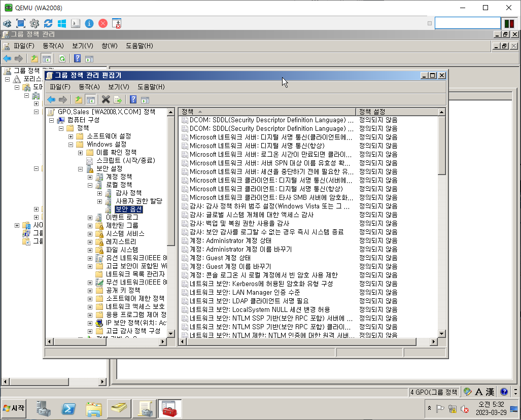Viewport: 521px width, 420px height.
Task: Click the 4 GPO(그룹 정책 taskbar item
Action: (434, 392)
